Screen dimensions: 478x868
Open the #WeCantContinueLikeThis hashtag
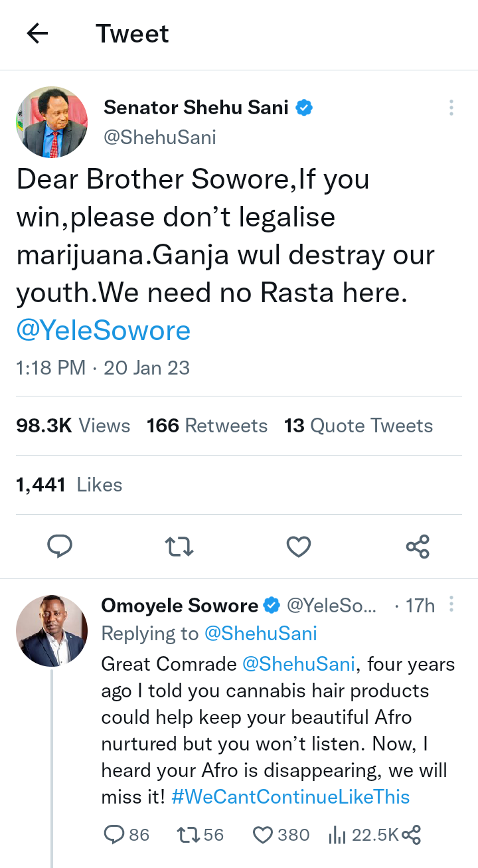[290, 796]
